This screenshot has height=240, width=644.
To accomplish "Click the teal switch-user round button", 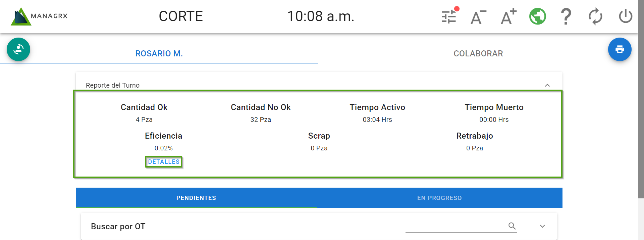I will [18, 49].
